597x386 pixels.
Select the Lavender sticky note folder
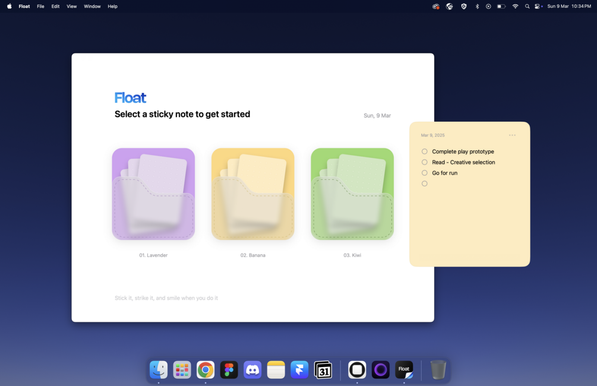(153, 194)
